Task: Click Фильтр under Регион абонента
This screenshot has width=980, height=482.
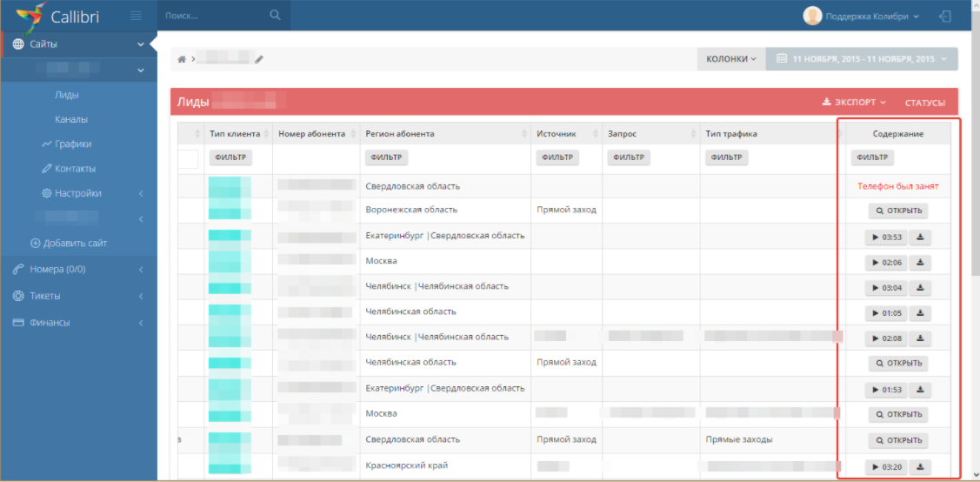Action: pos(386,158)
